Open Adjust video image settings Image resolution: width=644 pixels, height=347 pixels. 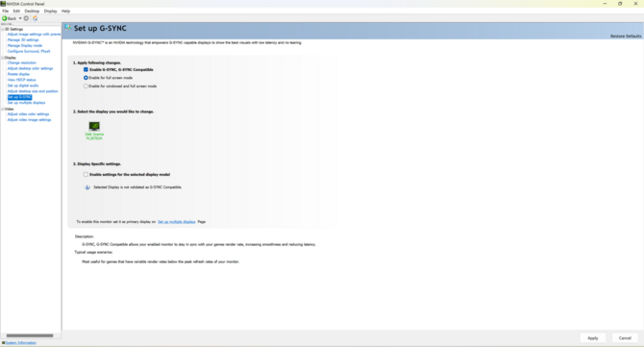(29, 120)
